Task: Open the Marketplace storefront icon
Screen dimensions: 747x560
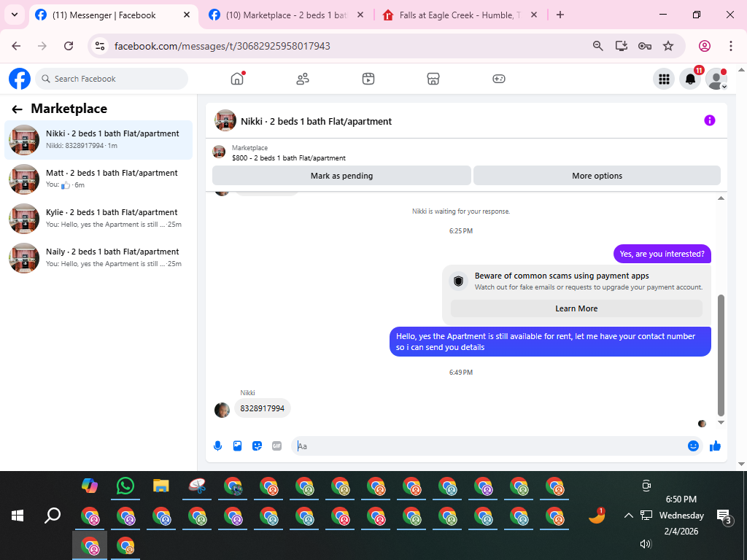Action: pos(433,79)
